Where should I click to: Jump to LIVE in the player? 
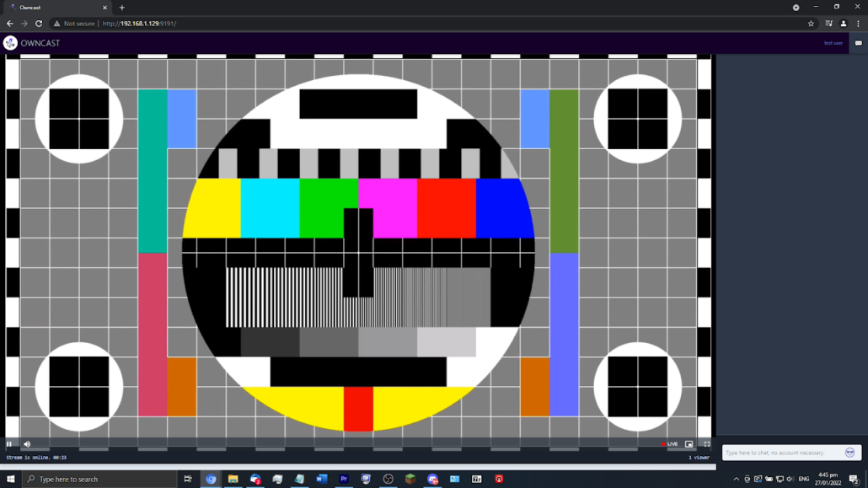(670, 444)
